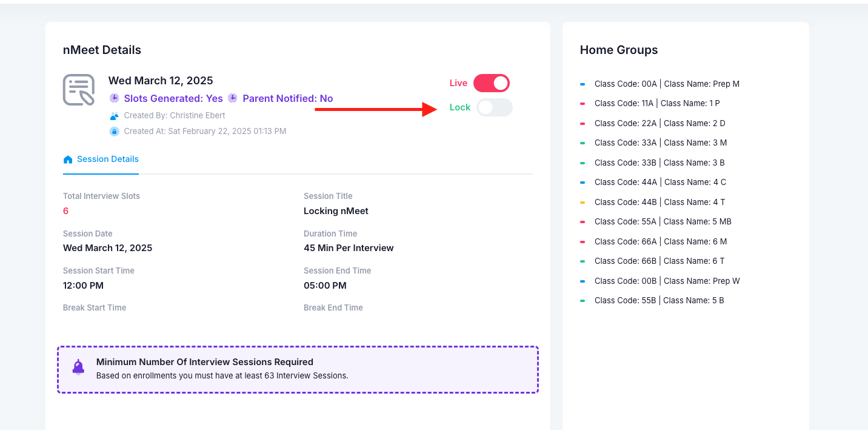The image size is (868, 430).
Task: Click the Parent Notified status icon
Action: [x=233, y=98]
